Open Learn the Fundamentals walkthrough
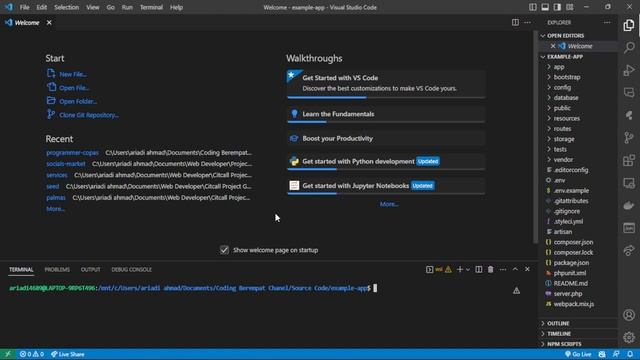640x360 pixels. click(386, 114)
